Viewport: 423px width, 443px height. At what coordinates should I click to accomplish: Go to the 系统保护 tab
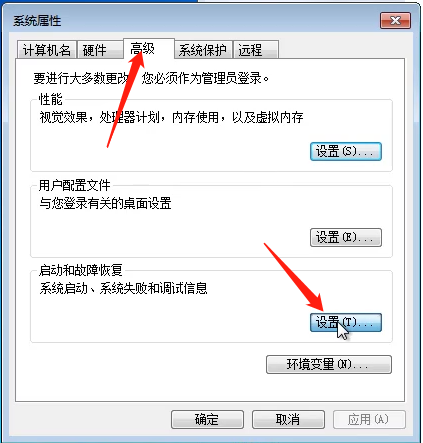click(203, 50)
